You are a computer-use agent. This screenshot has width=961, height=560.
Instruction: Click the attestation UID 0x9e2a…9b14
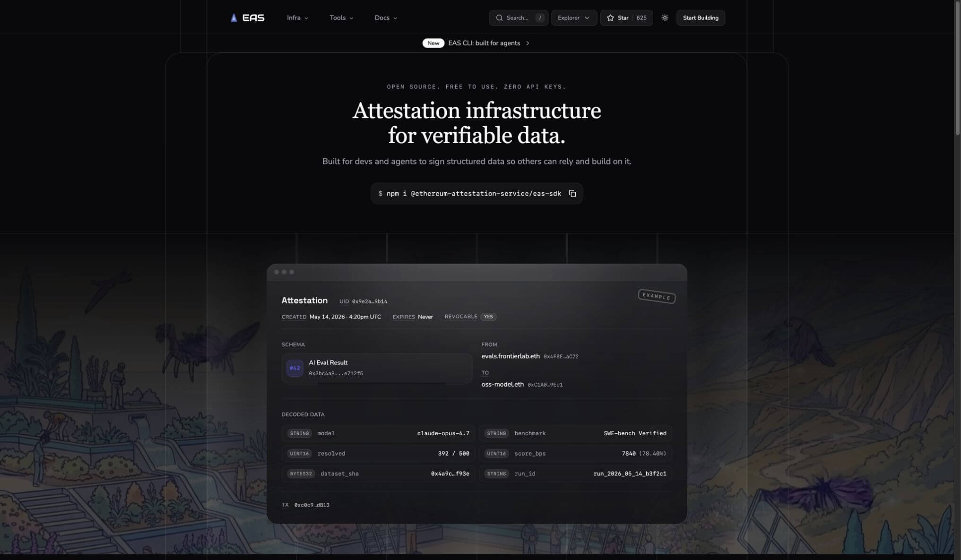(369, 302)
